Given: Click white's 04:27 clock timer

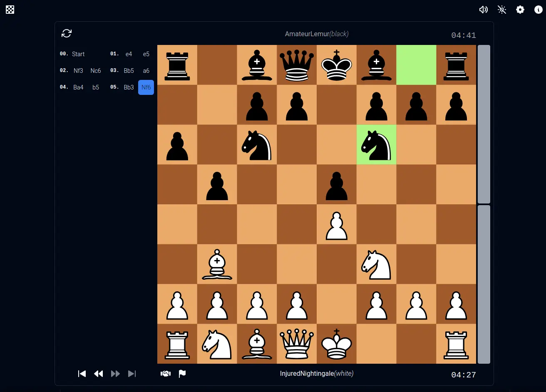Looking at the screenshot, I should pyautogui.click(x=463, y=374).
